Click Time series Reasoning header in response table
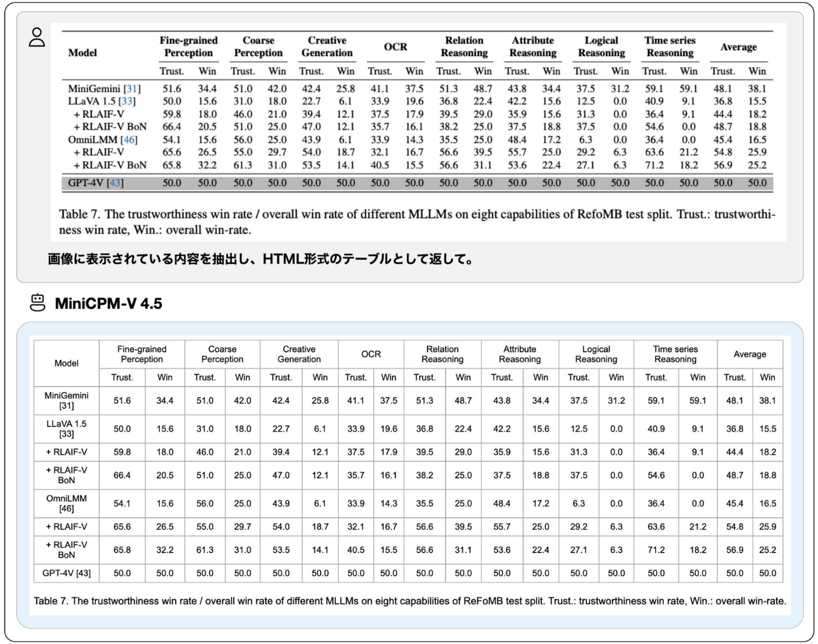The height and width of the screenshot is (644, 818). click(675, 354)
